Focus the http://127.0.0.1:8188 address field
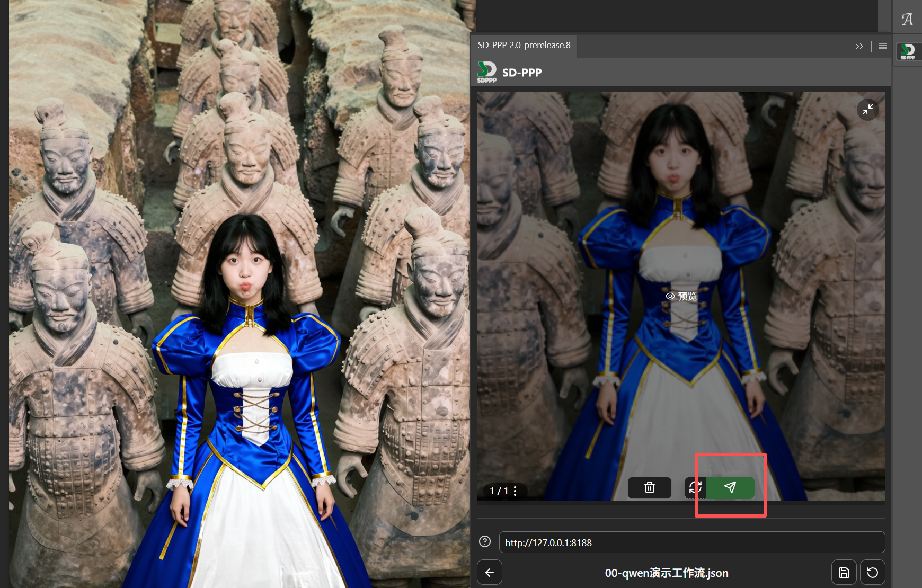This screenshot has width=922, height=588. 691,542
